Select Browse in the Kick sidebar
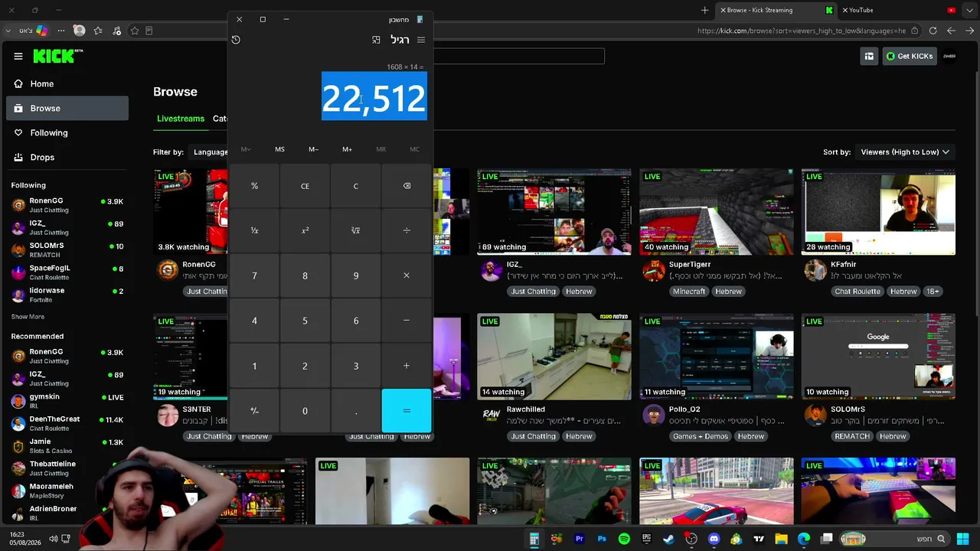The image size is (980, 551). click(x=67, y=108)
